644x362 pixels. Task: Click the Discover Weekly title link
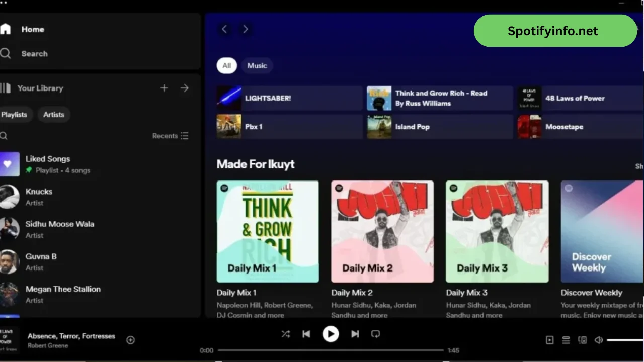click(x=592, y=293)
